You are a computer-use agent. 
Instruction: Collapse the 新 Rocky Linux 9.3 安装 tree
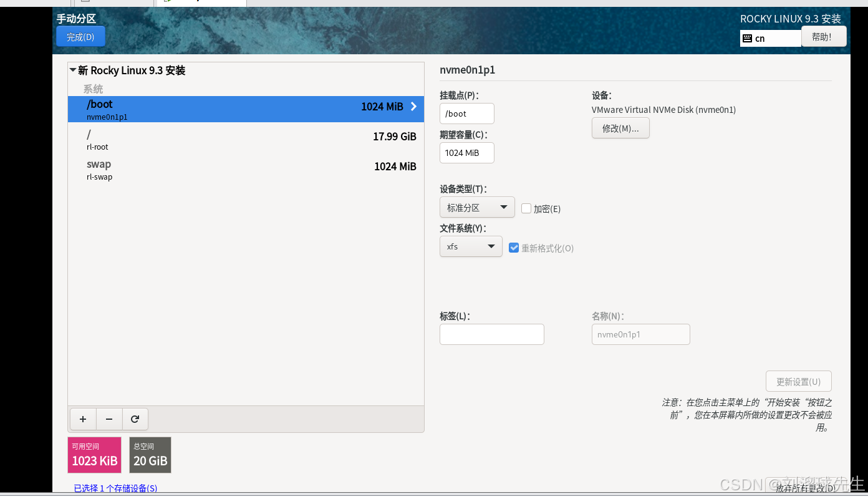(x=73, y=70)
